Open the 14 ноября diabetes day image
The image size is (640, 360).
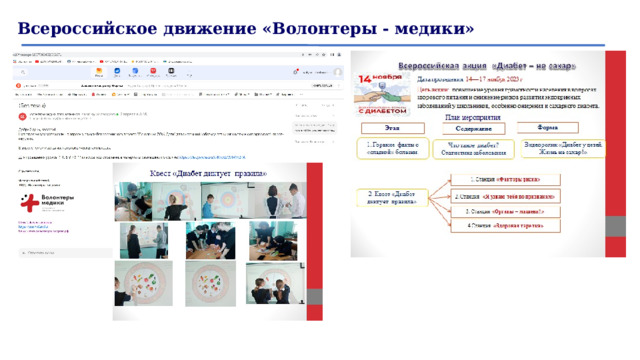[x=382, y=95]
